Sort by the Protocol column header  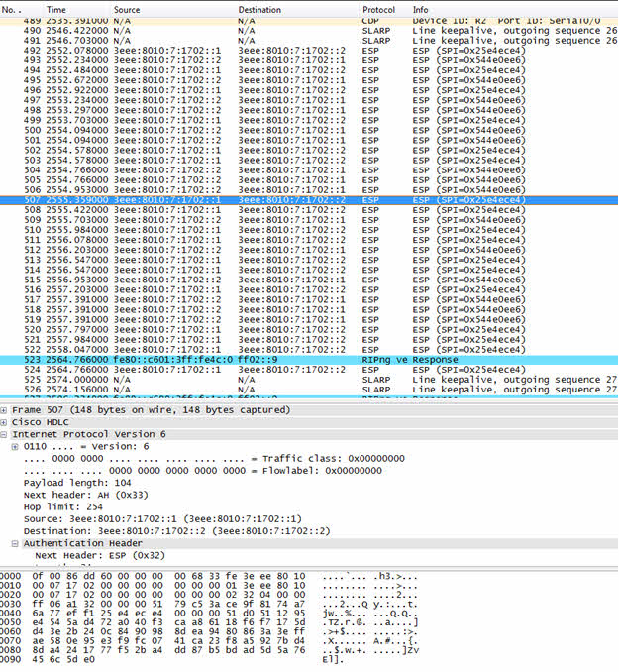click(378, 10)
